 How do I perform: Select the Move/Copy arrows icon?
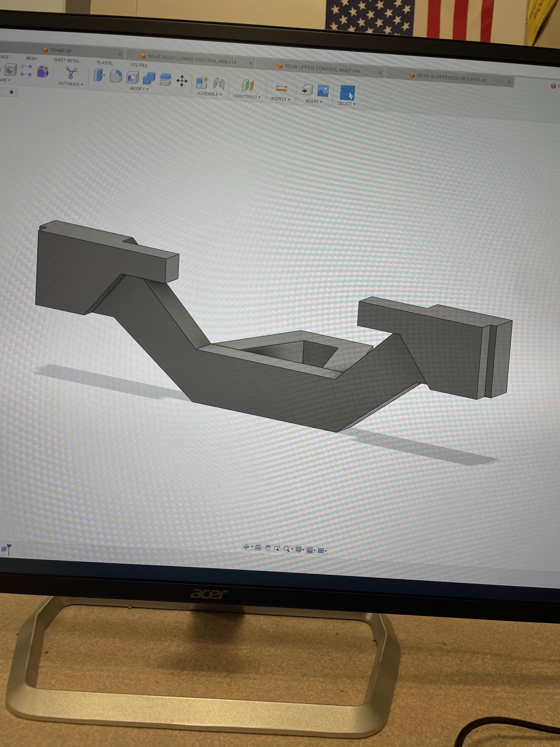coord(182,81)
